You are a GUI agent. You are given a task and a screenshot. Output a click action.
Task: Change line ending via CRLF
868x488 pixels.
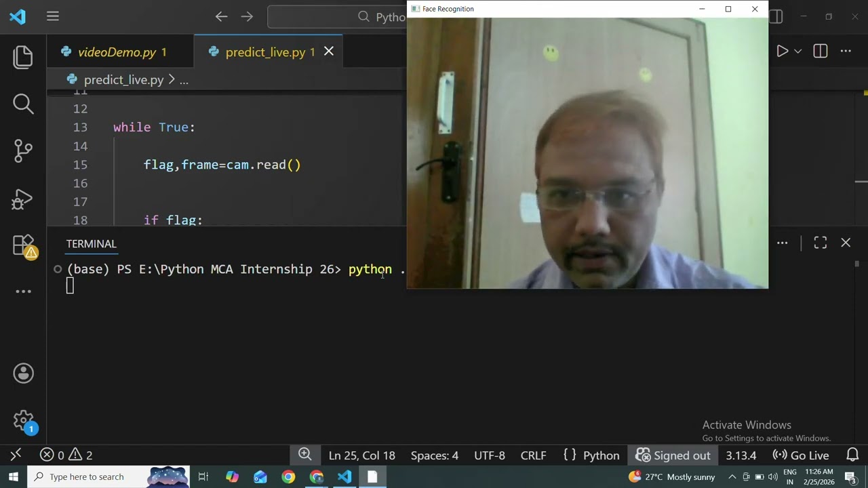[533, 455]
